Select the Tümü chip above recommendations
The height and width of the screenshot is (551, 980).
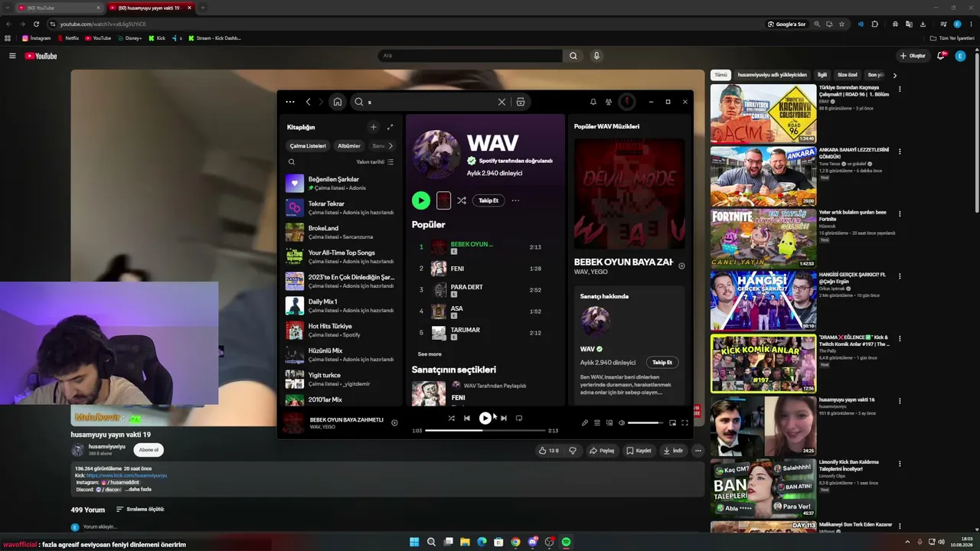point(720,75)
